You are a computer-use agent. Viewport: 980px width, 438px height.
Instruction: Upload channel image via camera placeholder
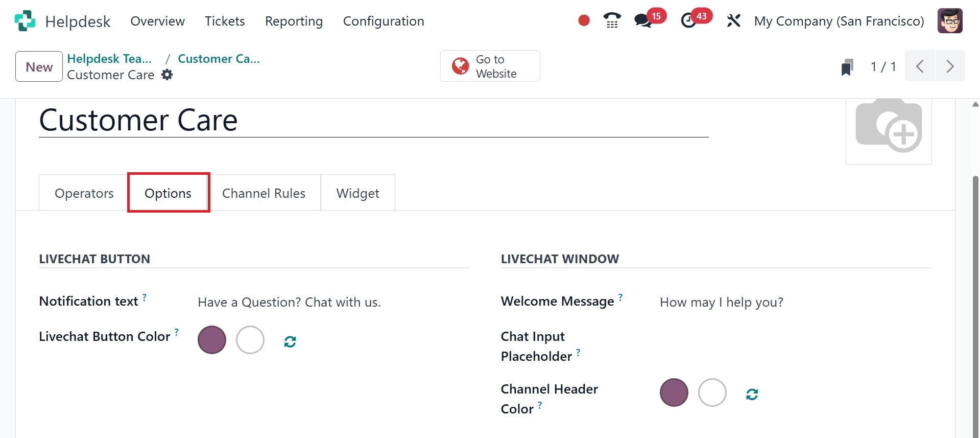tap(889, 128)
